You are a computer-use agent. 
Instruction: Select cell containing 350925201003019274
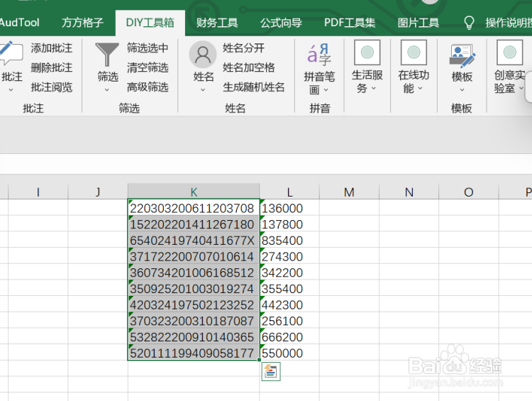pos(194,289)
